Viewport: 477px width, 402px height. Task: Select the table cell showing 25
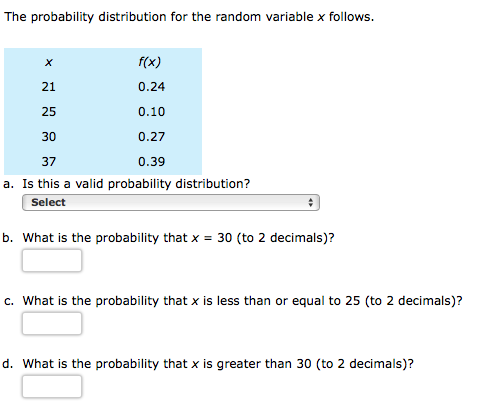click(x=49, y=112)
